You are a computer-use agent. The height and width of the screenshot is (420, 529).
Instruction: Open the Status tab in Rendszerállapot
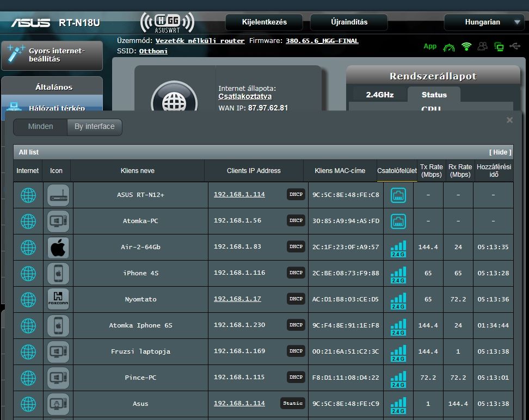(434, 95)
